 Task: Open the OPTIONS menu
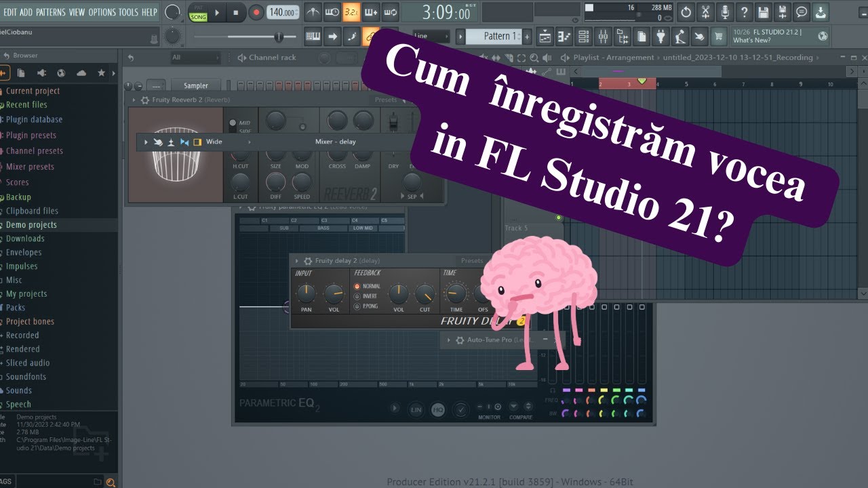point(102,12)
